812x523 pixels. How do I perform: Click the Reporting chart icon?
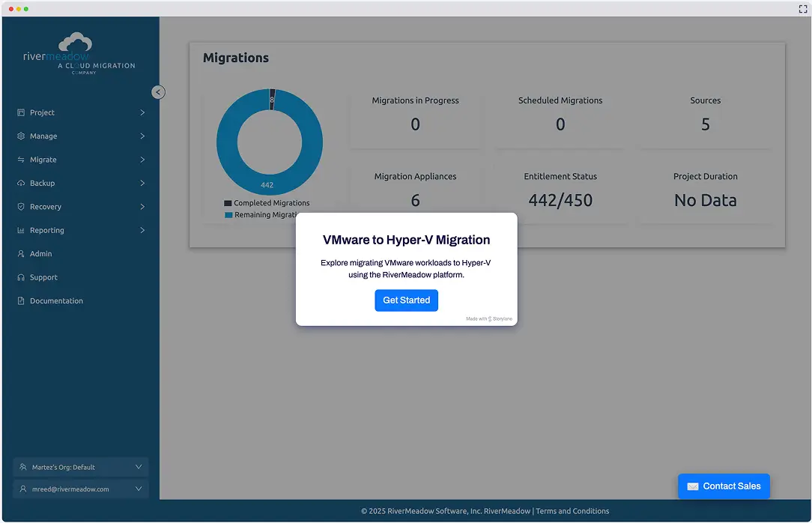point(21,231)
